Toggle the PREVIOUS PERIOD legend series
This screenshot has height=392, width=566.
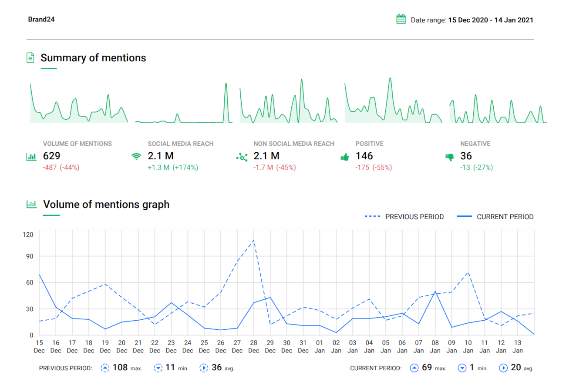[x=404, y=217]
